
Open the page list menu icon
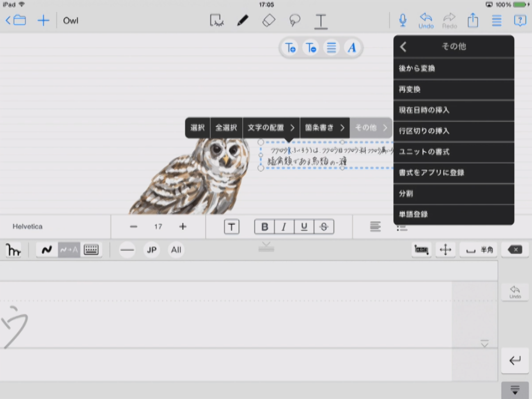[x=497, y=20]
